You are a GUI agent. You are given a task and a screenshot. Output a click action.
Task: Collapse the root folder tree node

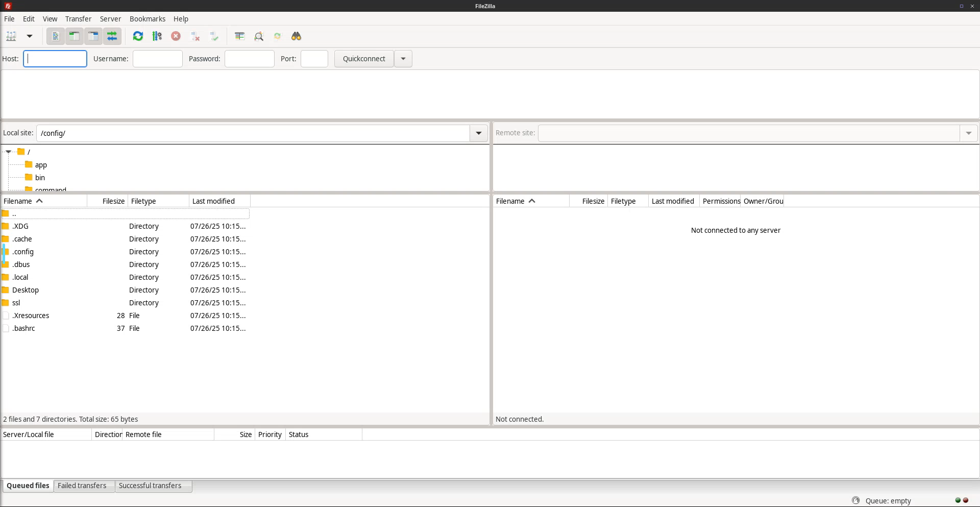click(x=8, y=152)
